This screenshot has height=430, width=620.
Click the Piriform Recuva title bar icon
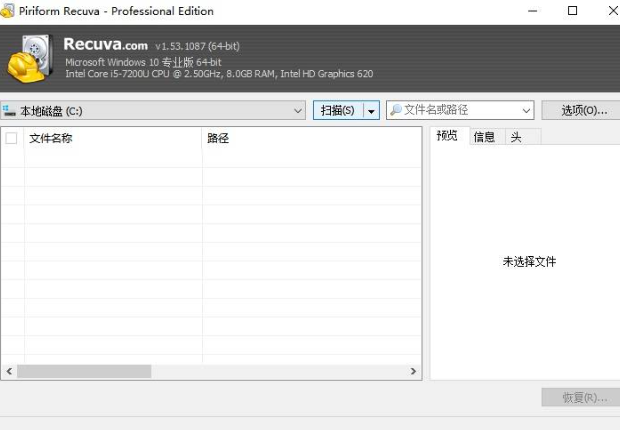9,11
